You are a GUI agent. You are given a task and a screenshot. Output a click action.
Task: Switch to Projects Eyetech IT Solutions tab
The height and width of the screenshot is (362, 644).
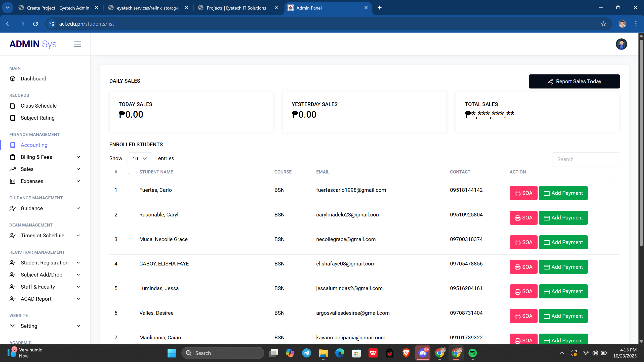[x=236, y=8]
